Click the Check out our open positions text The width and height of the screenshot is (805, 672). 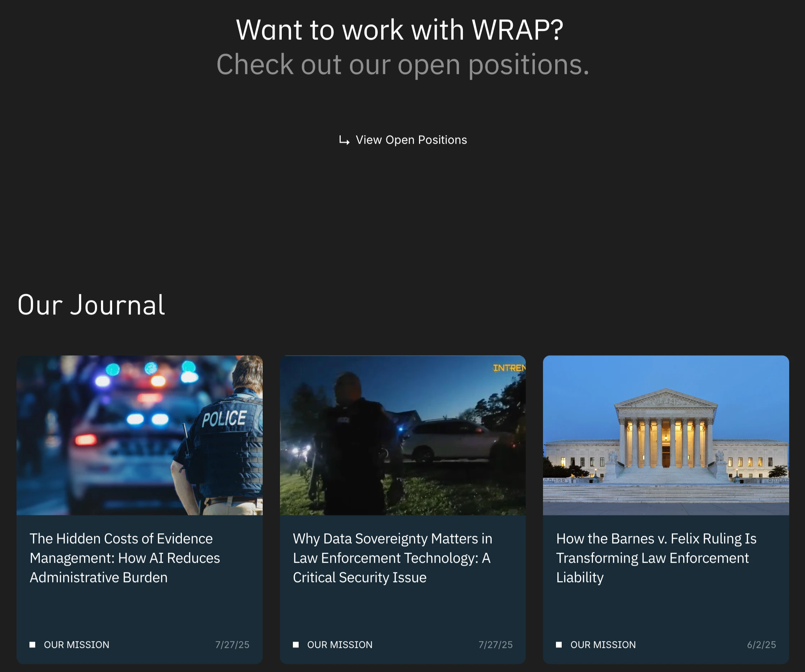click(402, 64)
